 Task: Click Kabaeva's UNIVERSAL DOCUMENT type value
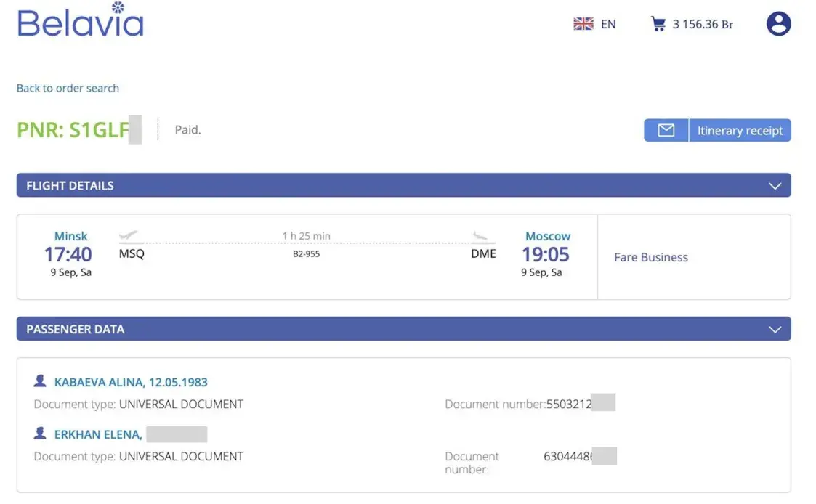click(181, 404)
